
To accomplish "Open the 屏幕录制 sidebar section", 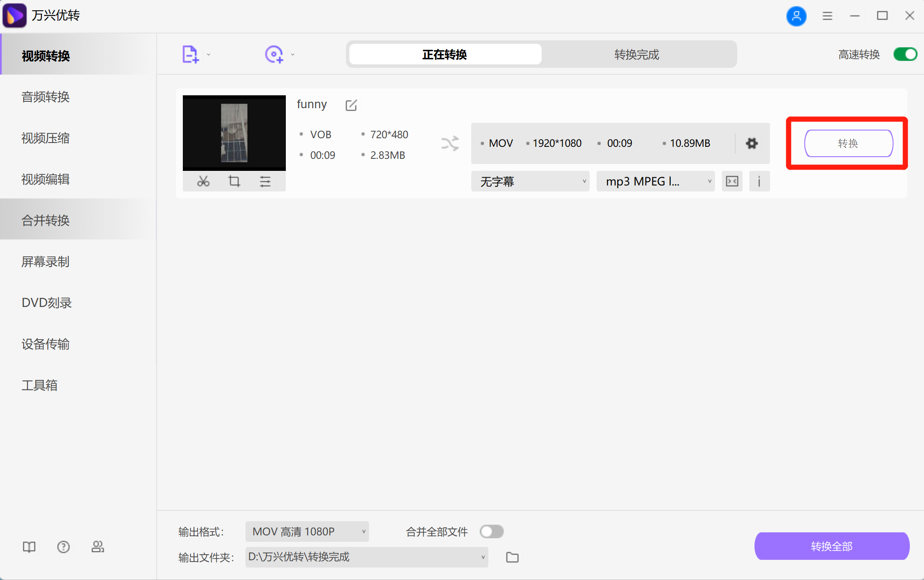I will (x=45, y=262).
